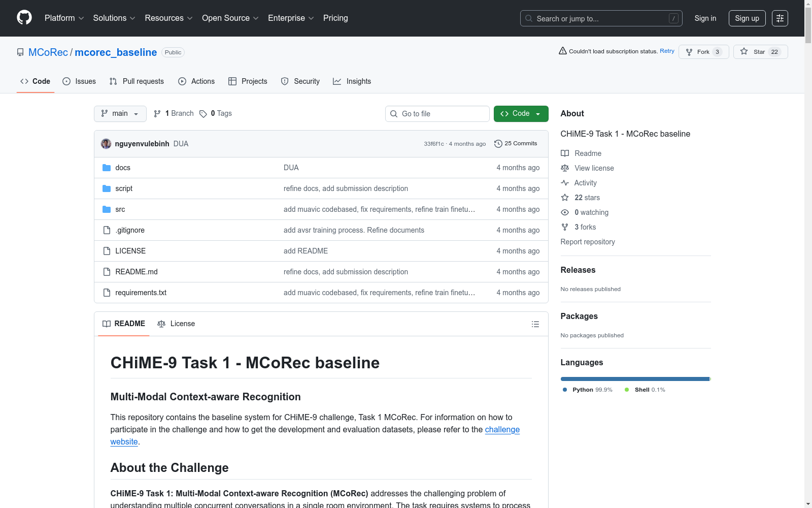Viewport: 812px width, 508px height.
Task: Click the Releases heading
Action: [x=578, y=270]
